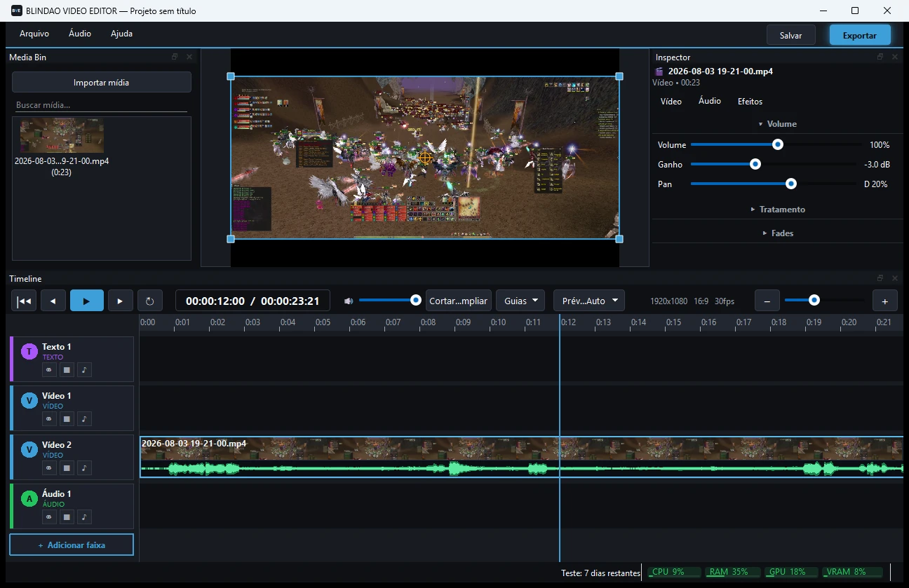This screenshot has height=588, width=909.
Task: Collapse the Volume section in Inspector
Action: coord(777,124)
